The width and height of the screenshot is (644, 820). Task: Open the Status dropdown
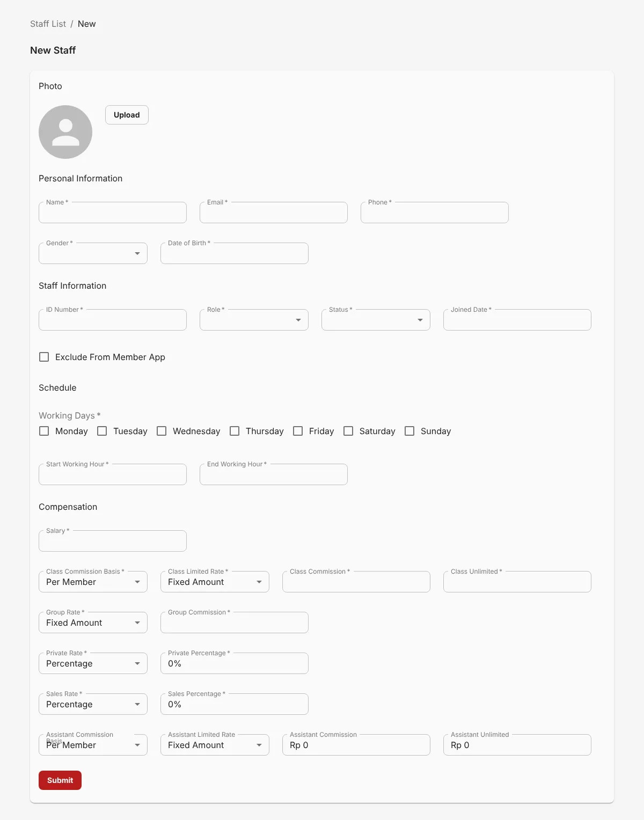tap(376, 320)
